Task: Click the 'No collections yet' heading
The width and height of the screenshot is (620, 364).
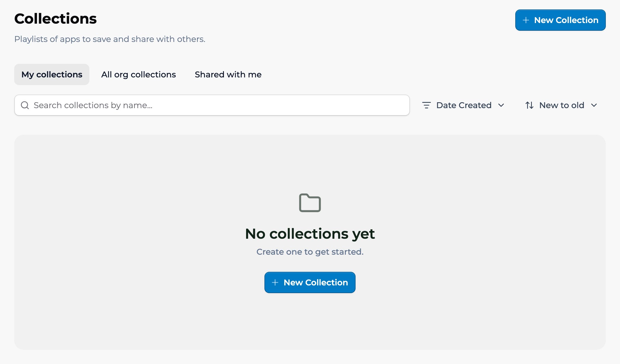Action: click(310, 234)
